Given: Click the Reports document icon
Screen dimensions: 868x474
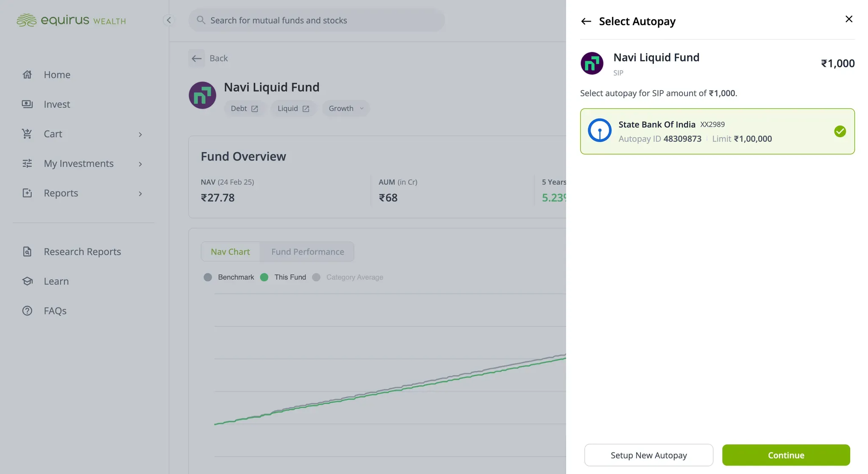Looking at the screenshot, I should (27, 193).
